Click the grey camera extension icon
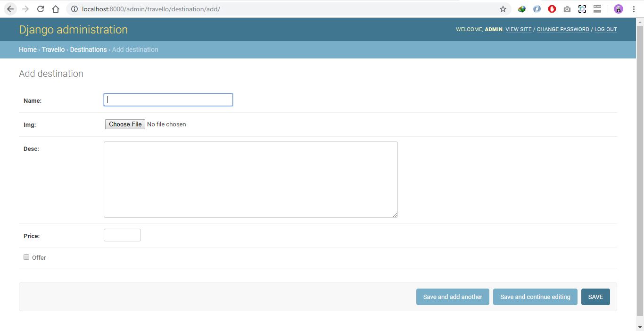The width and height of the screenshot is (644, 331). tap(567, 9)
